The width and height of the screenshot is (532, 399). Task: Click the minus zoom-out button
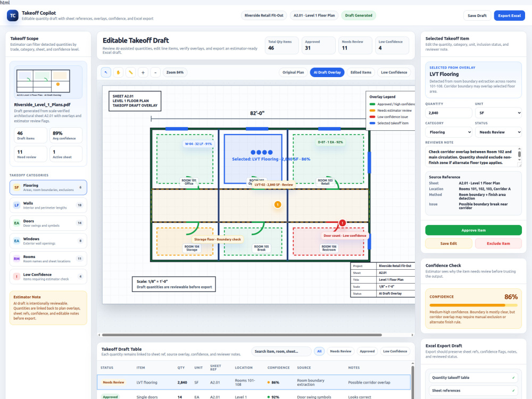[155, 72]
